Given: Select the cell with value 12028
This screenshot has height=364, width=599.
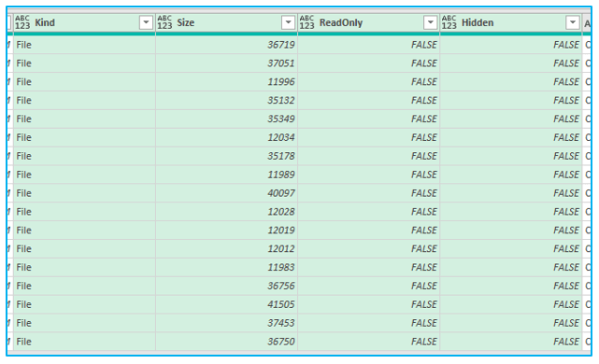Looking at the screenshot, I should [226, 212].
